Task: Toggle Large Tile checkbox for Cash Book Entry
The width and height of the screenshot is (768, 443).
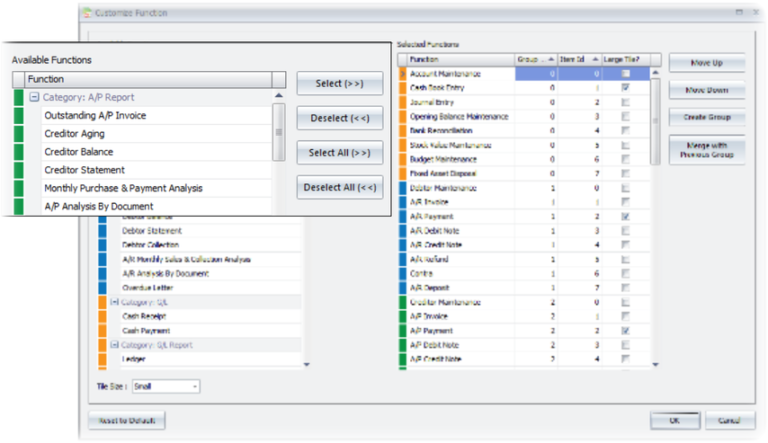Action: (x=625, y=88)
